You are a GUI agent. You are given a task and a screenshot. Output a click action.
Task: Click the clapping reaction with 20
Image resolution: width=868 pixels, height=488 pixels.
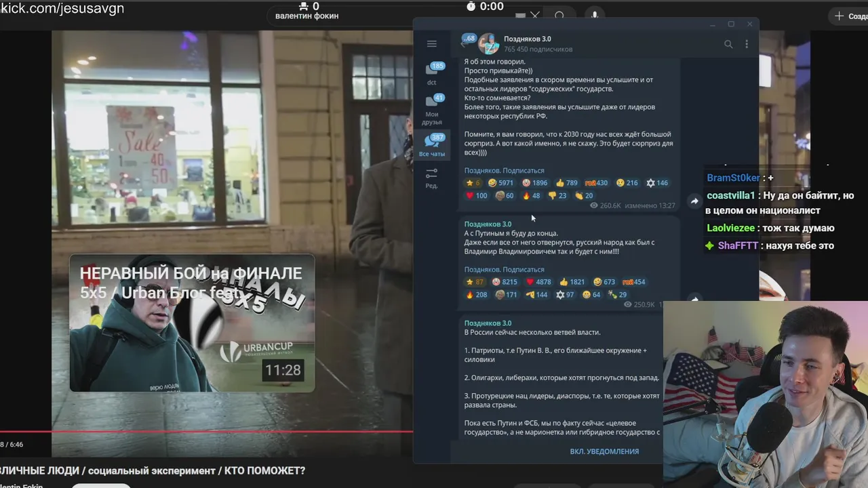coord(584,196)
